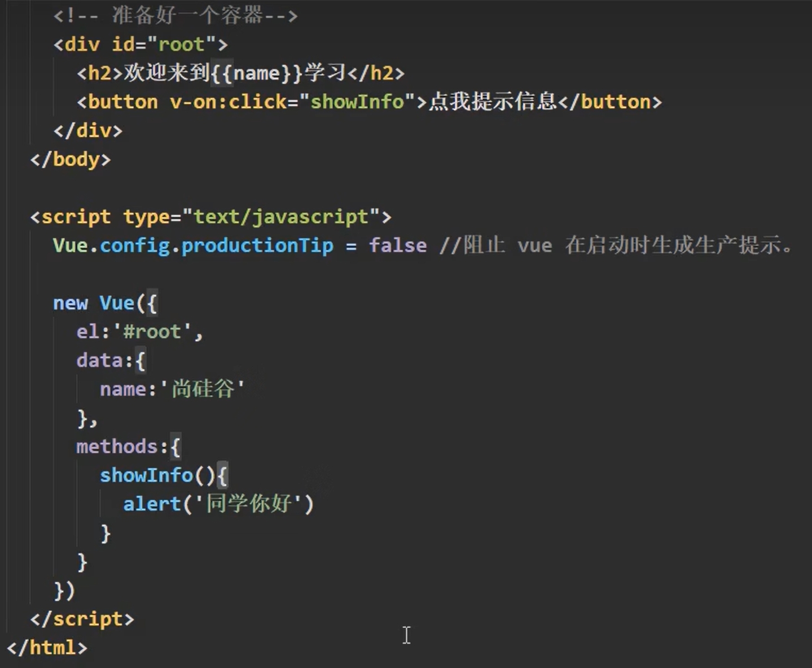The width and height of the screenshot is (812, 668).
Task: Click the button label 点我提示信息
Action: pyautogui.click(x=493, y=102)
